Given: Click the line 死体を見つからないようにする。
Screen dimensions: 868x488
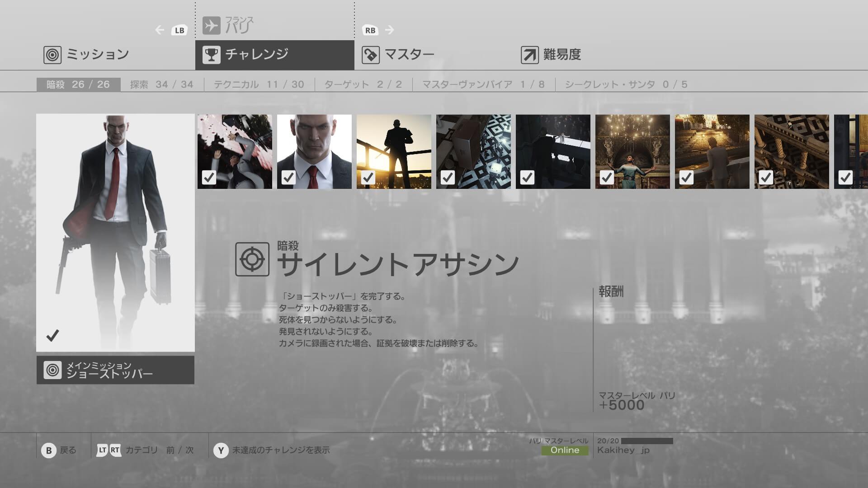Looking at the screenshot, I should click(x=338, y=320).
